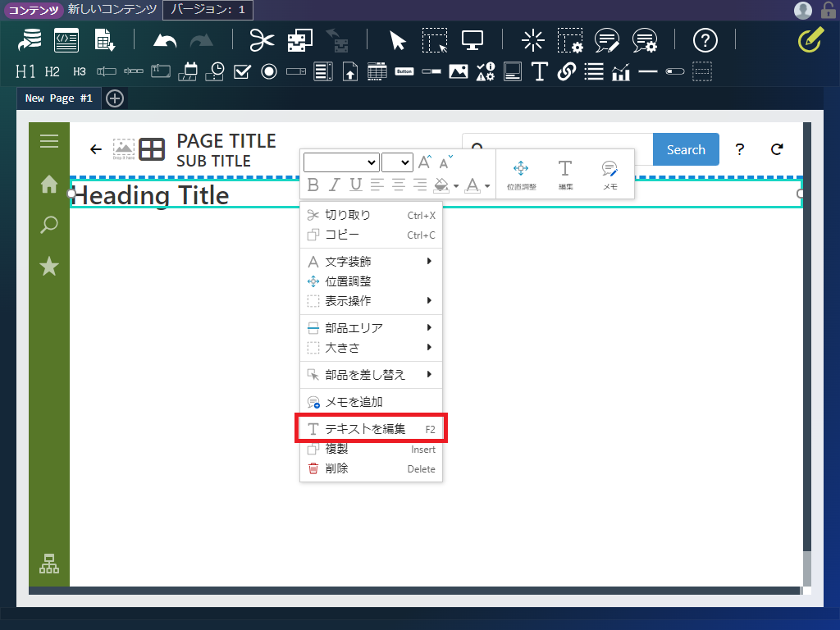Click the home icon in sidebar
Viewport: 840px width, 630px height.
coord(49,184)
